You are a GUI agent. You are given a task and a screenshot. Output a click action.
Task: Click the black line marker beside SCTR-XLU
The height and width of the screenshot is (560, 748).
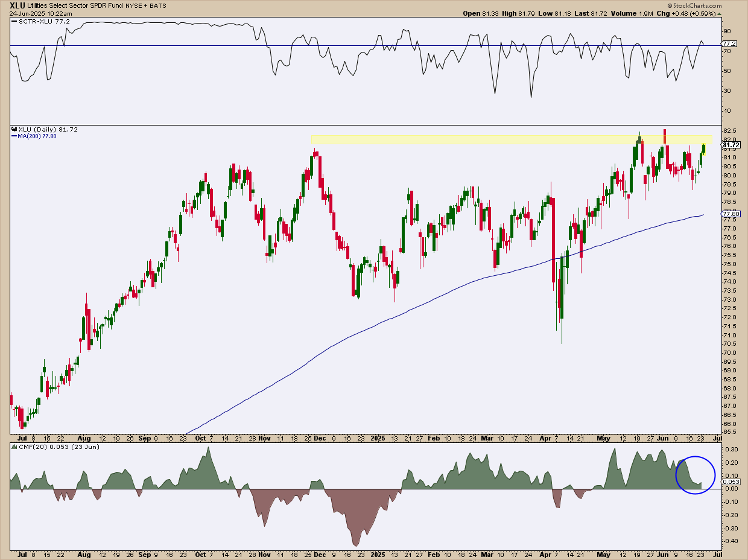(x=14, y=22)
